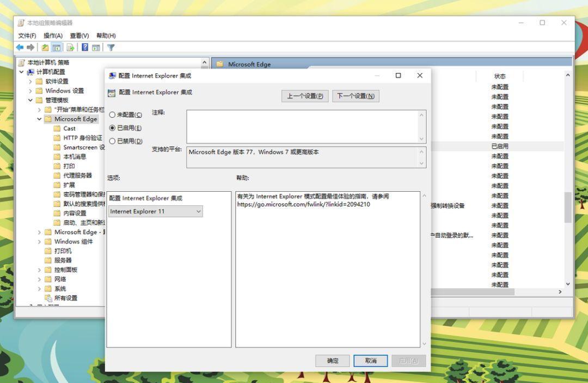Click the 取消 button
588x383 pixels.
coord(371,361)
